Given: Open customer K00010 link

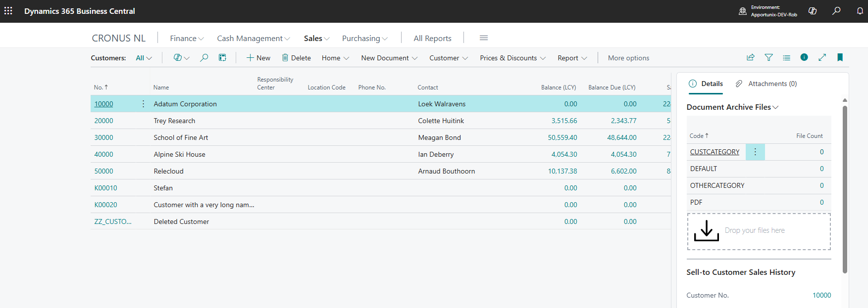Looking at the screenshot, I should click(x=105, y=188).
